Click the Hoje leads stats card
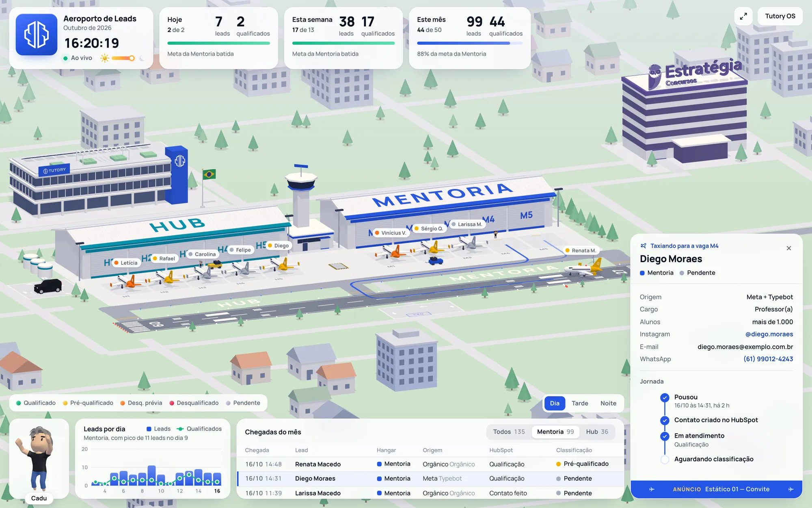Screen dimensions: 812x508 click(218, 38)
